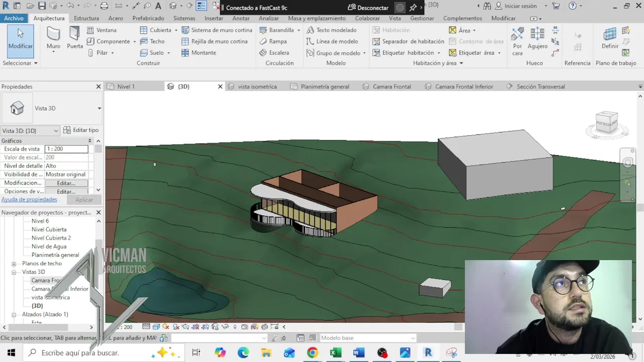Image resolution: width=644 pixels, height=362 pixels.
Task: Expand the Planos de techo tree node
Action: [x=14, y=263]
